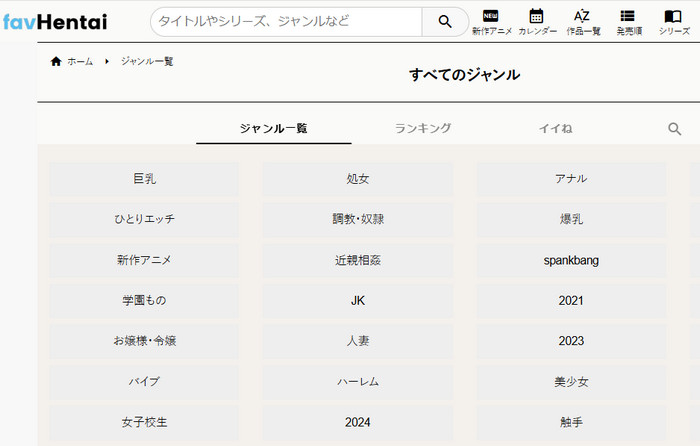Open the 新作アニメ icon in the top navigation
The width and height of the screenshot is (700, 446).
click(x=491, y=21)
